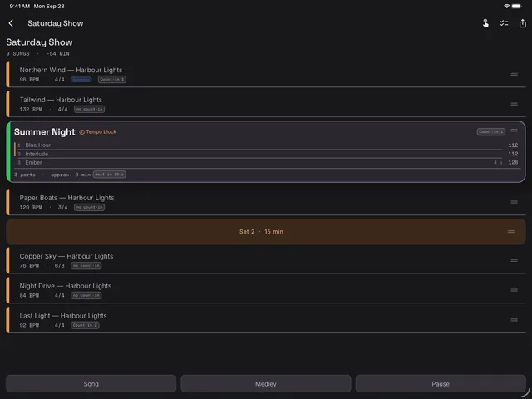Grab the reorder handle on Set 2 pause

tap(510, 232)
